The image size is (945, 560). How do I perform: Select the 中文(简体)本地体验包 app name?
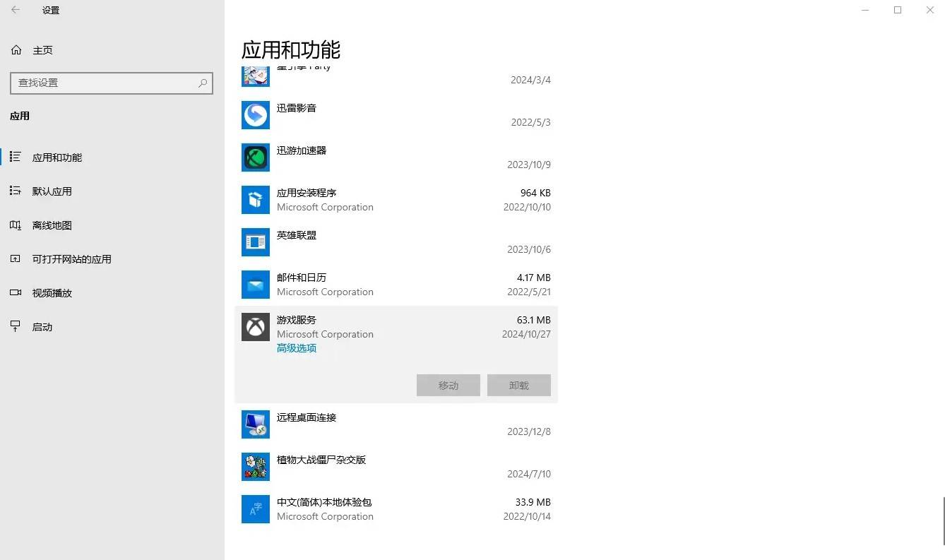point(324,502)
